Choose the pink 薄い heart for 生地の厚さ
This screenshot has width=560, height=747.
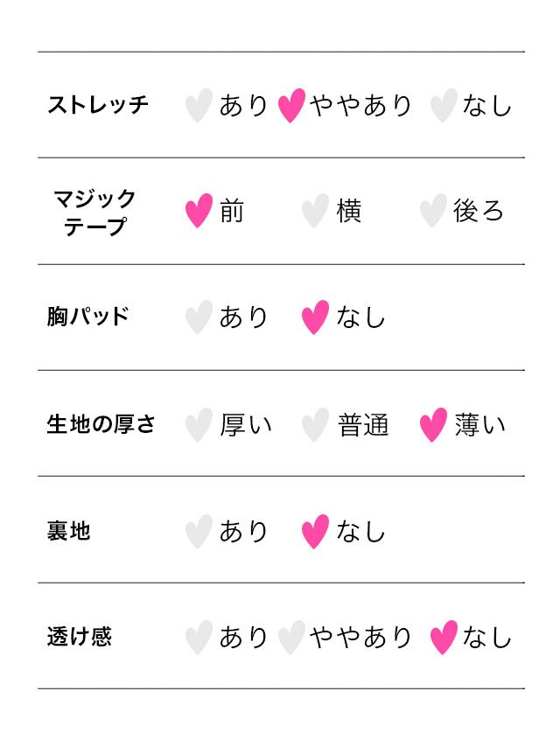pyautogui.click(x=432, y=424)
